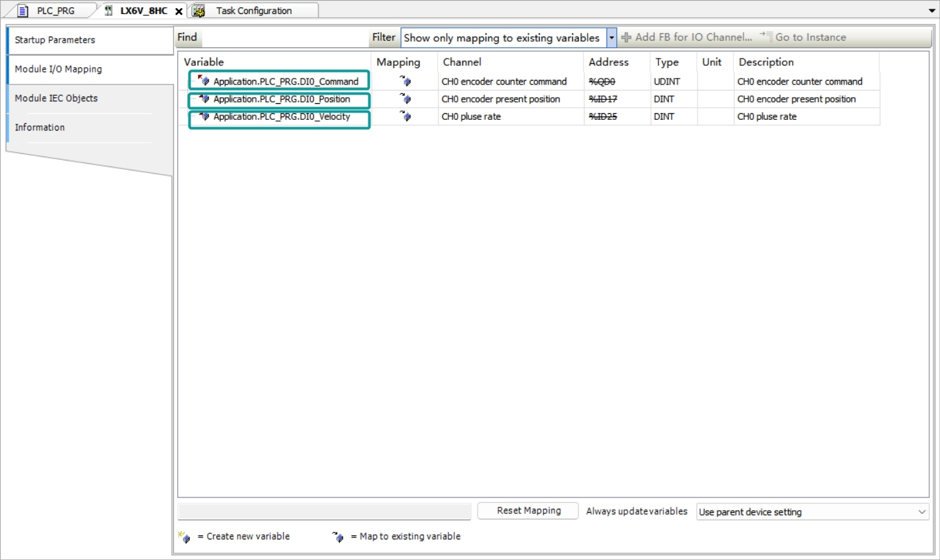Image resolution: width=940 pixels, height=560 pixels.
Task: Click the Go to Instance button
Action: (803, 37)
